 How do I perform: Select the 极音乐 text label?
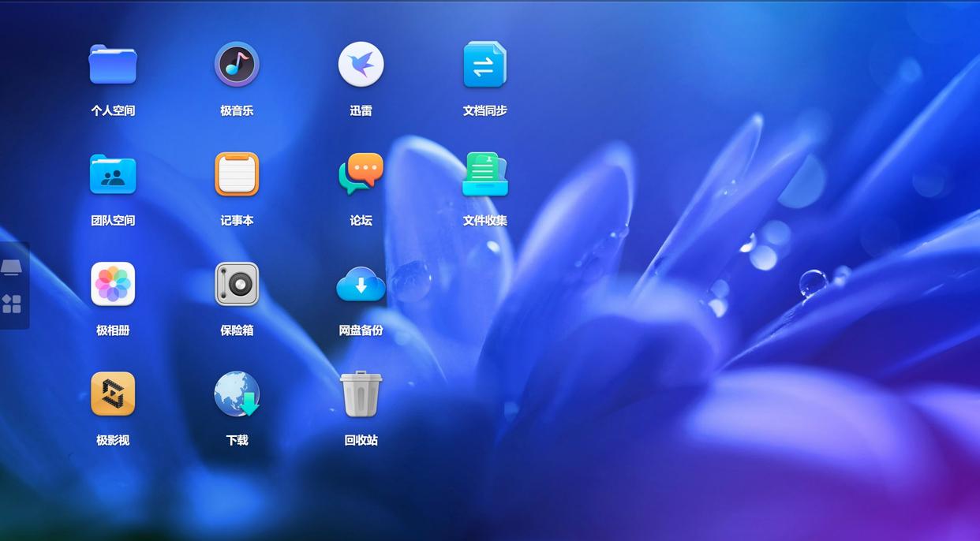237,110
